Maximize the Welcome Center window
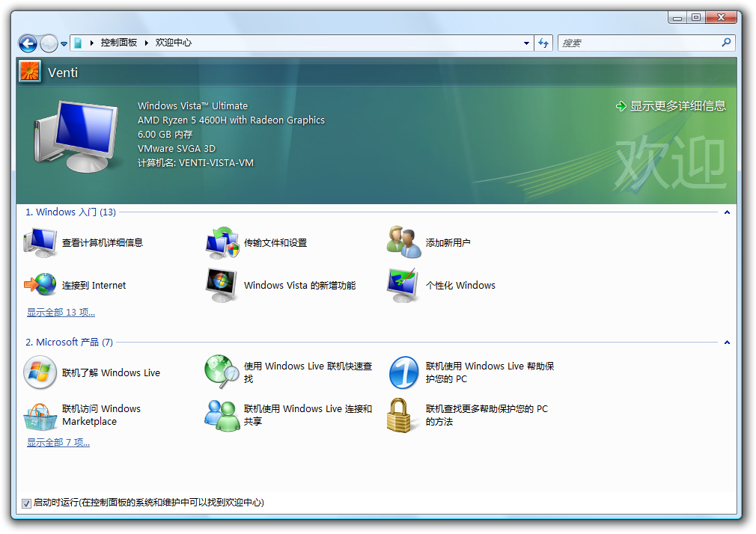Image resolution: width=756 pixels, height=534 pixels. click(x=695, y=18)
